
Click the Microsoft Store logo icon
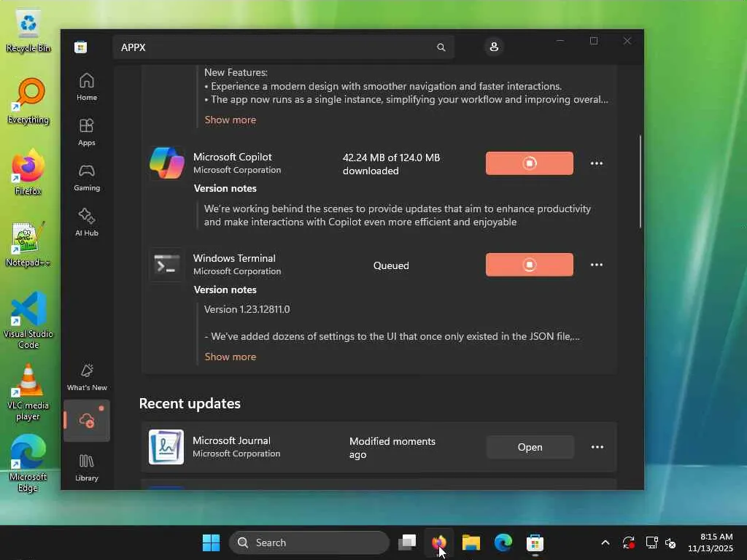(80, 47)
